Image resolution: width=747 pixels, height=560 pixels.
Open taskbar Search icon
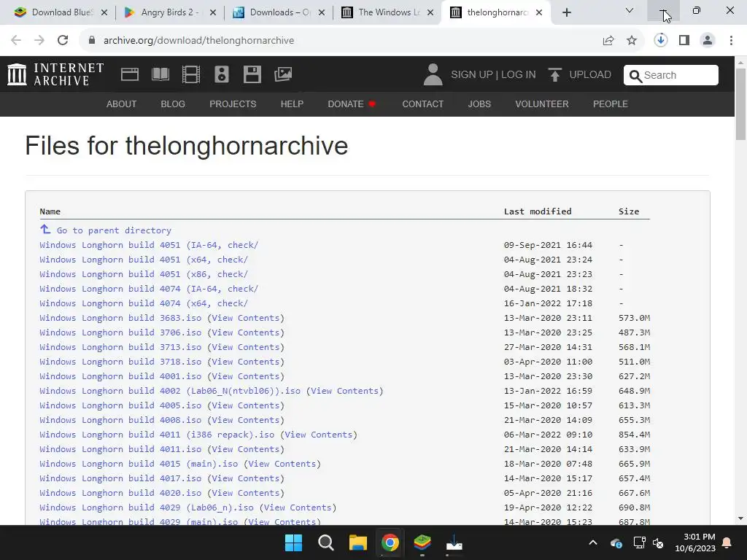pyautogui.click(x=326, y=542)
